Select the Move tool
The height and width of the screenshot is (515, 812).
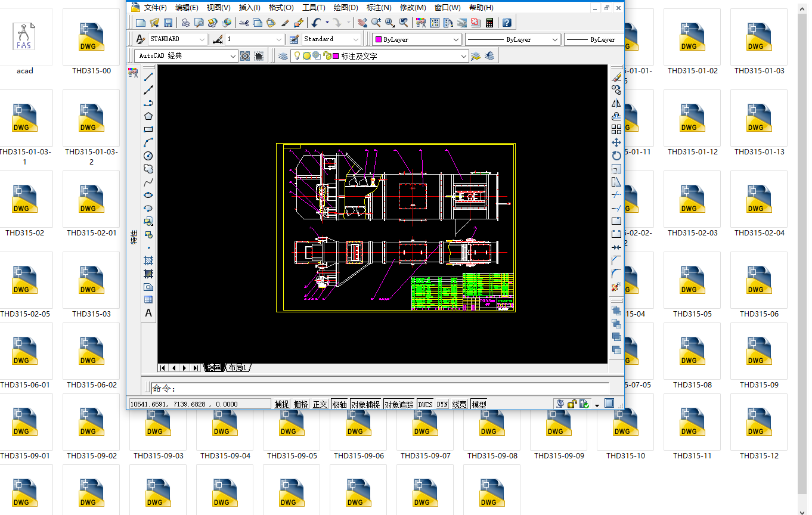616,142
